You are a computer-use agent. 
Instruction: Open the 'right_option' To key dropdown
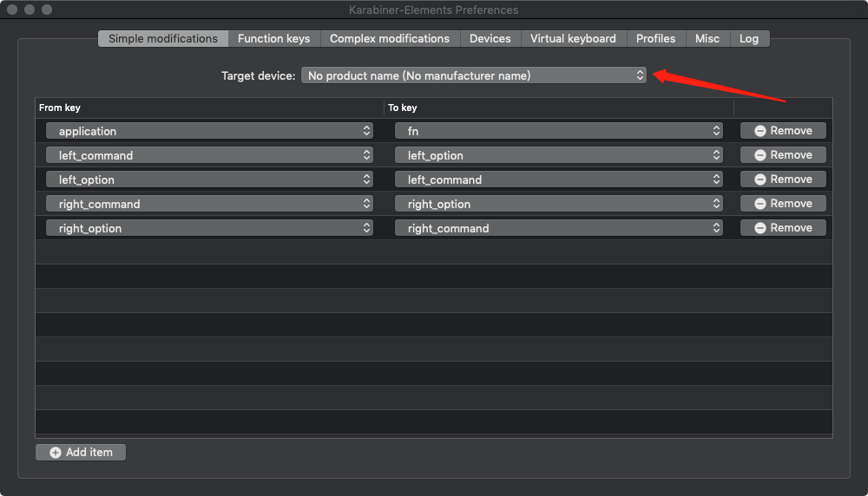pyautogui.click(x=558, y=204)
